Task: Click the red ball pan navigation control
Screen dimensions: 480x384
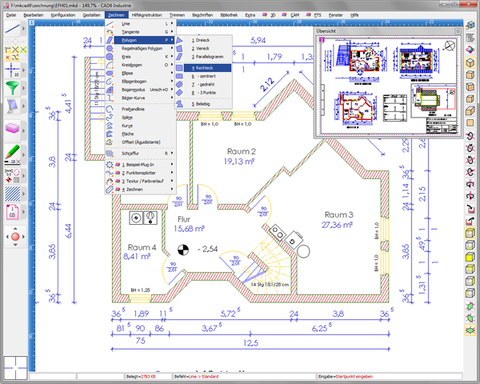Action: [x=15, y=237]
